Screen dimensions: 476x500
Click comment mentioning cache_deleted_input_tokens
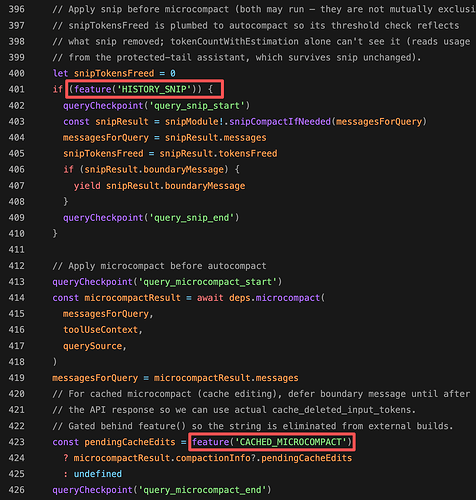[x=234, y=410]
